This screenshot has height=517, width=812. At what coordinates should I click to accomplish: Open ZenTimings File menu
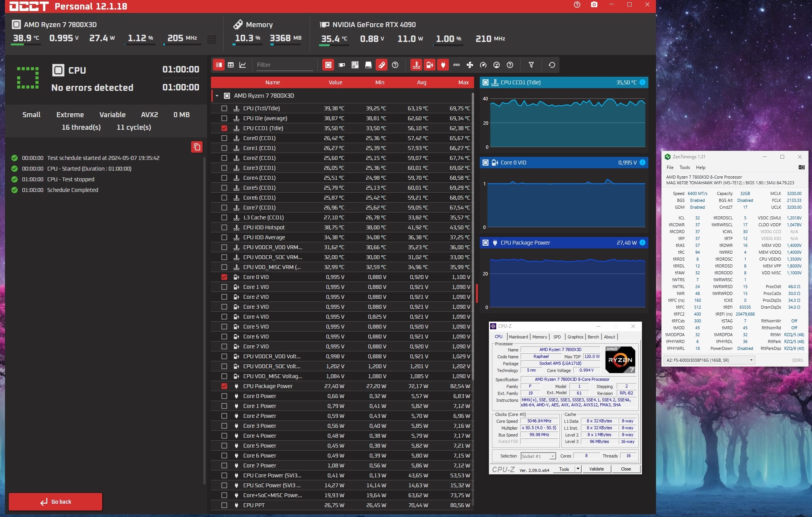click(x=670, y=168)
